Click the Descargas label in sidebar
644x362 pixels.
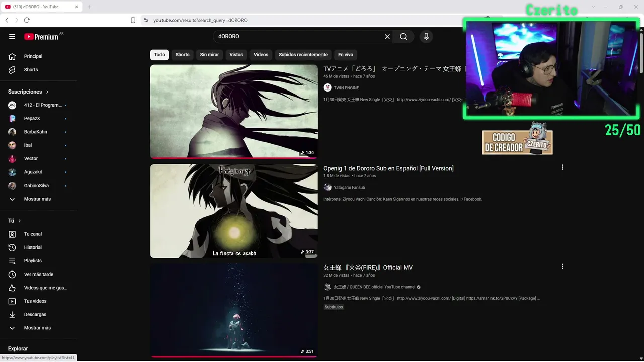[x=35, y=315]
